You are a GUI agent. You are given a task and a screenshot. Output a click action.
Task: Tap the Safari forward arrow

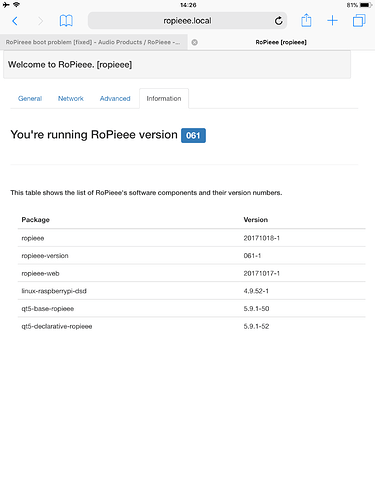40,21
